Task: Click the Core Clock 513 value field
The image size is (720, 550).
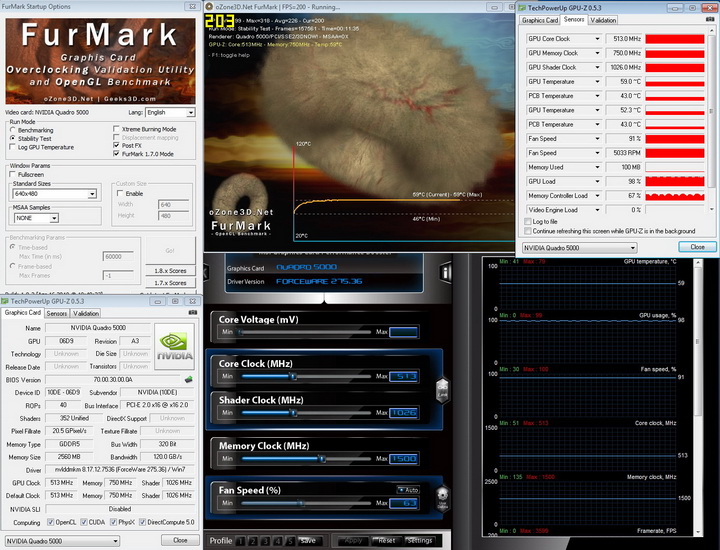Action: pos(404,376)
